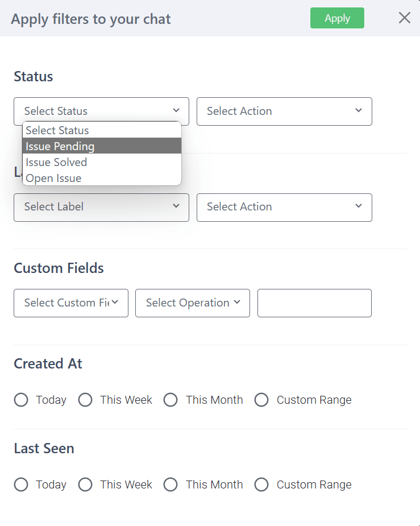Collapse the Select Status dropdown
420x526 pixels.
(101, 111)
